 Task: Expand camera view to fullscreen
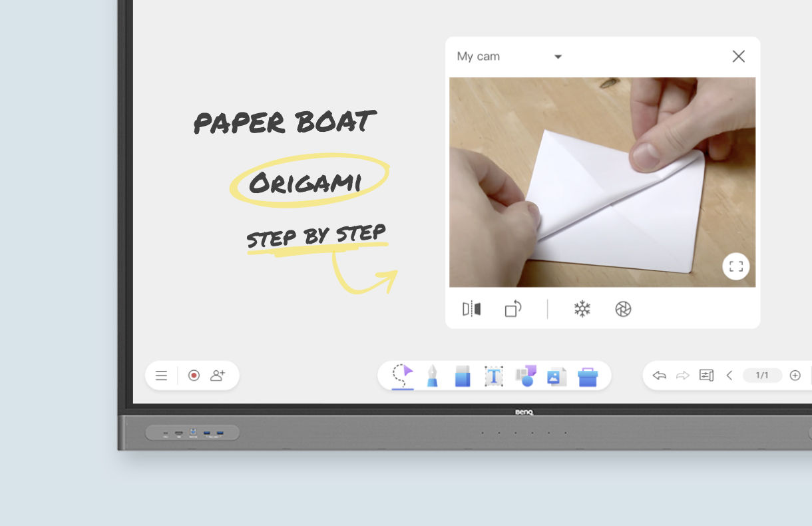[735, 267]
